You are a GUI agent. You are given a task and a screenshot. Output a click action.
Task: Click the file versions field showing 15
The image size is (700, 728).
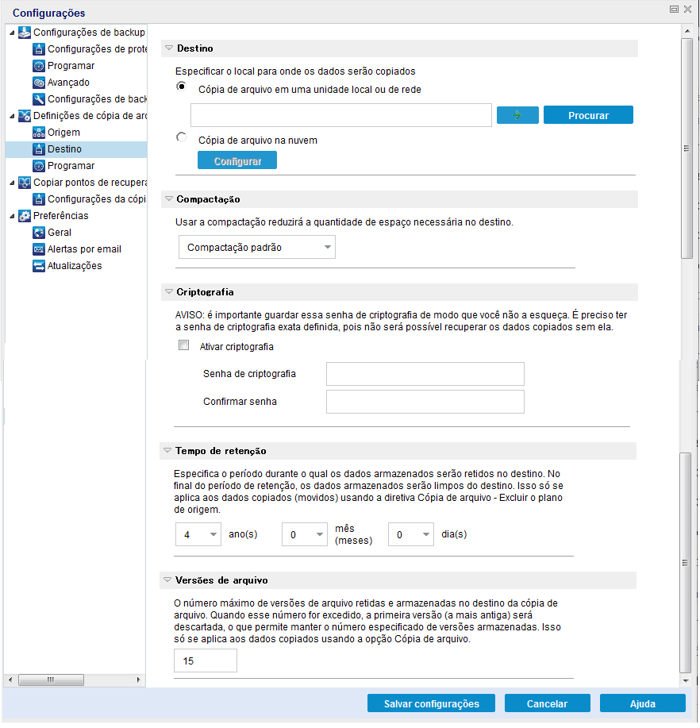point(206,661)
